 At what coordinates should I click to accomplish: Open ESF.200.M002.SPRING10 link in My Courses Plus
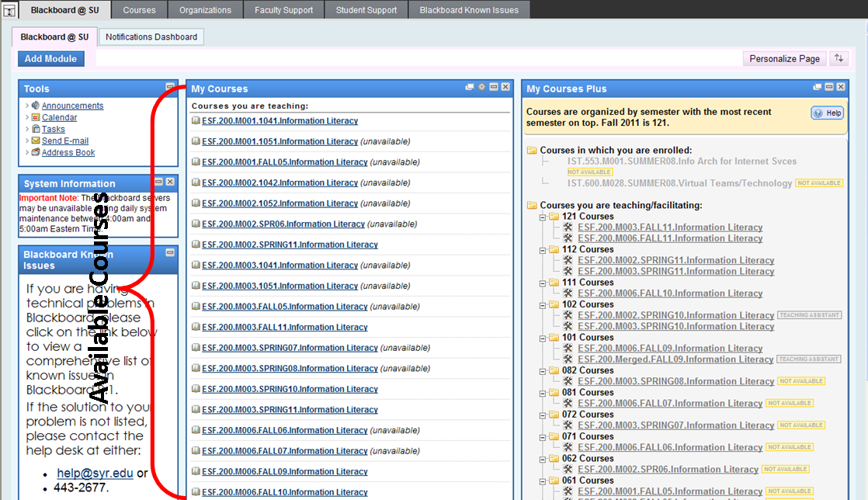(676, 315)
